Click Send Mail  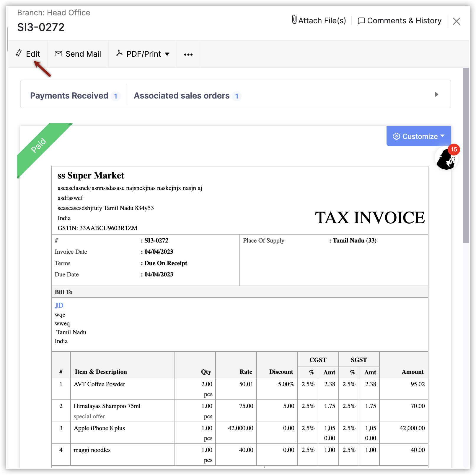point(78,54)
